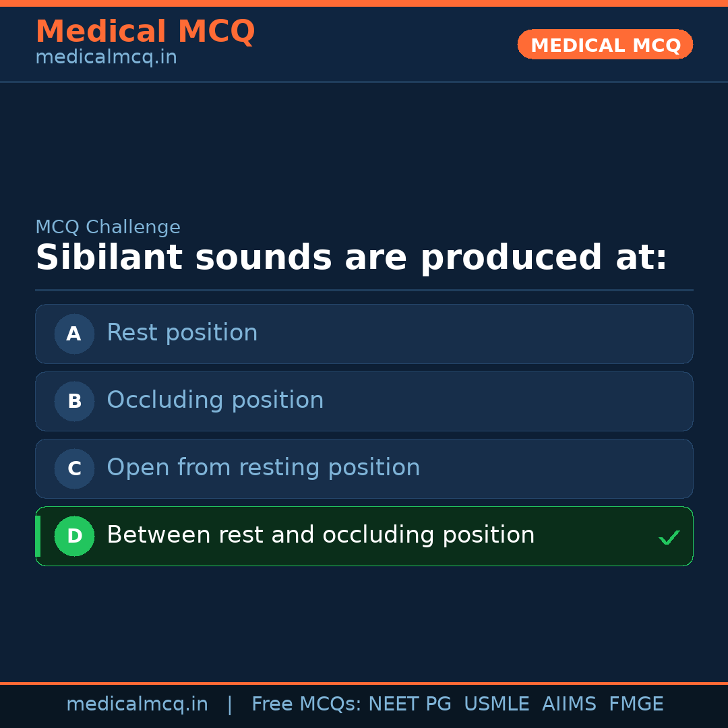The image size is (728, 728).
Task: Click the "MCQ Challenge" label
Action: tap(108, 227)
